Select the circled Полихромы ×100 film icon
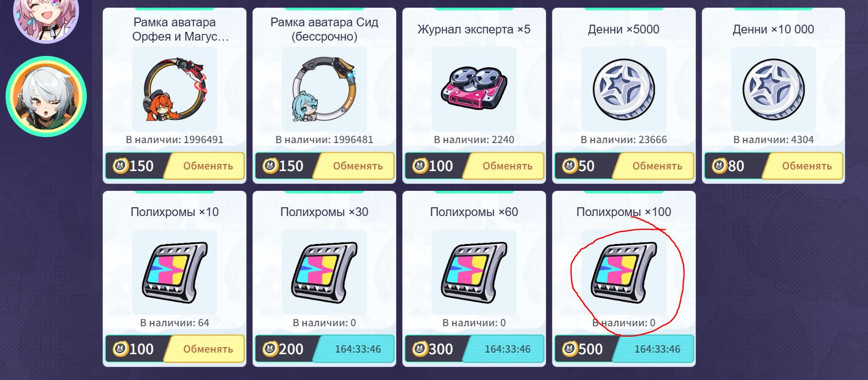This screenshot has width=868, height=380. click(x=624, y=272)
